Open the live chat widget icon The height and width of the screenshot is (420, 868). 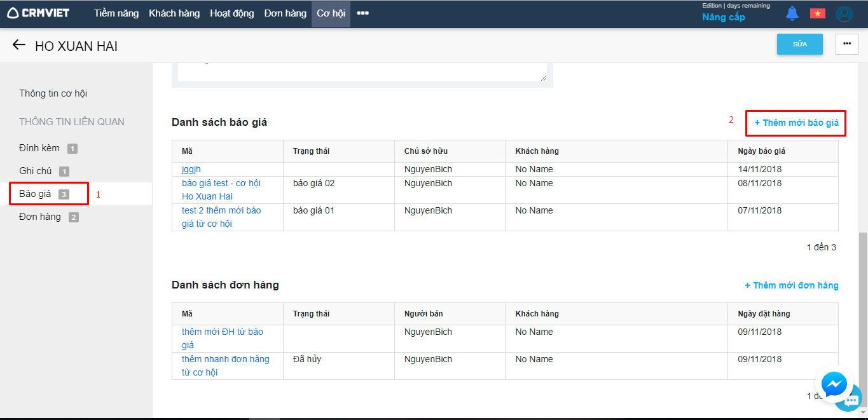click(x=852, y=400)
